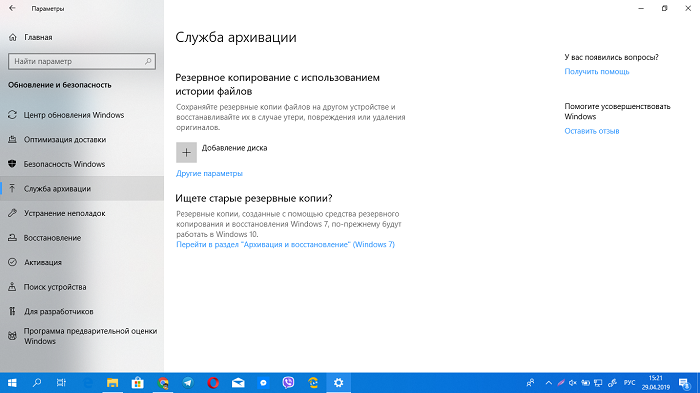This screenshot has height=393, width=700.
Task: Click the network tray icon
Action: [x=598, y=383]
